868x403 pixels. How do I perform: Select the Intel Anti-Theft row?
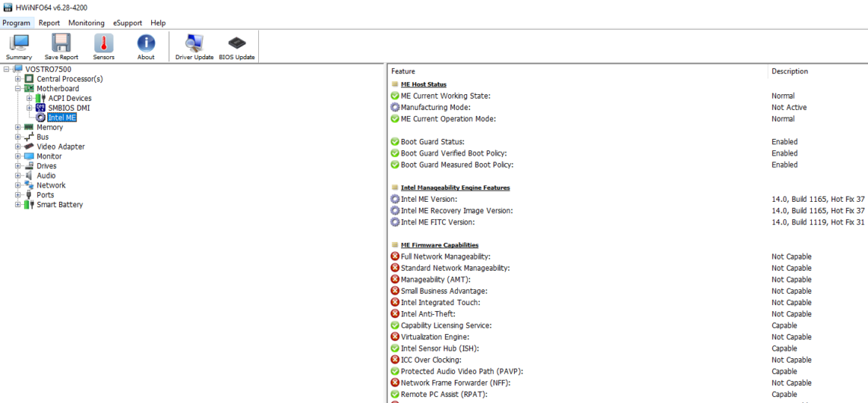tap(628, 314)
